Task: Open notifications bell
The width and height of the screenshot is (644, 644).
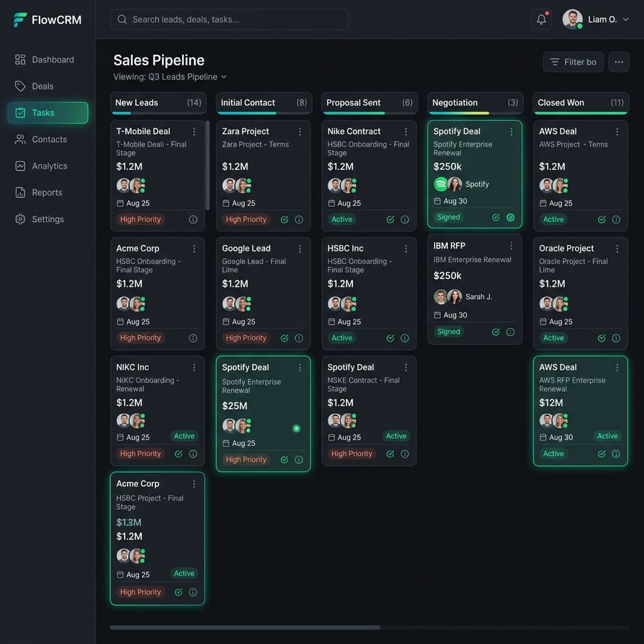Action: coord(541,19)
